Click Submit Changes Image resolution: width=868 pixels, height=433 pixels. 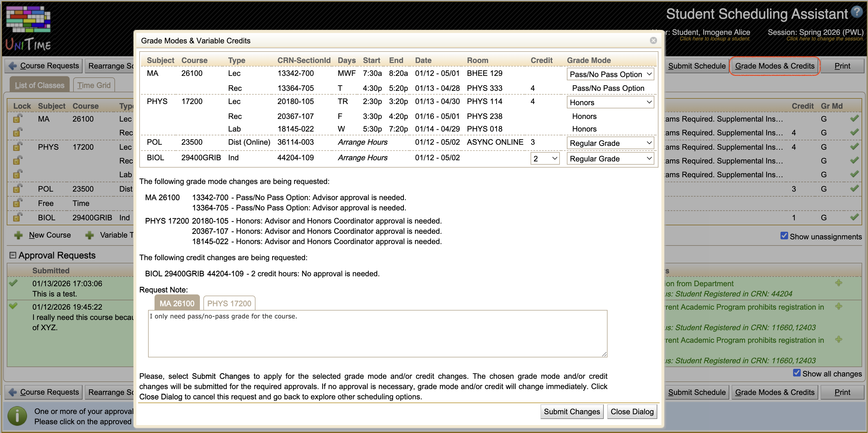tap(572, 411)
